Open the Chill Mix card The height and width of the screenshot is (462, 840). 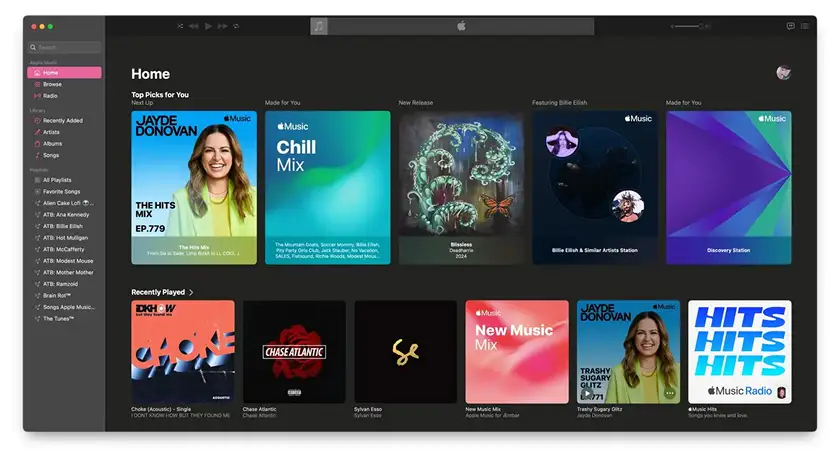click(327, 187)
